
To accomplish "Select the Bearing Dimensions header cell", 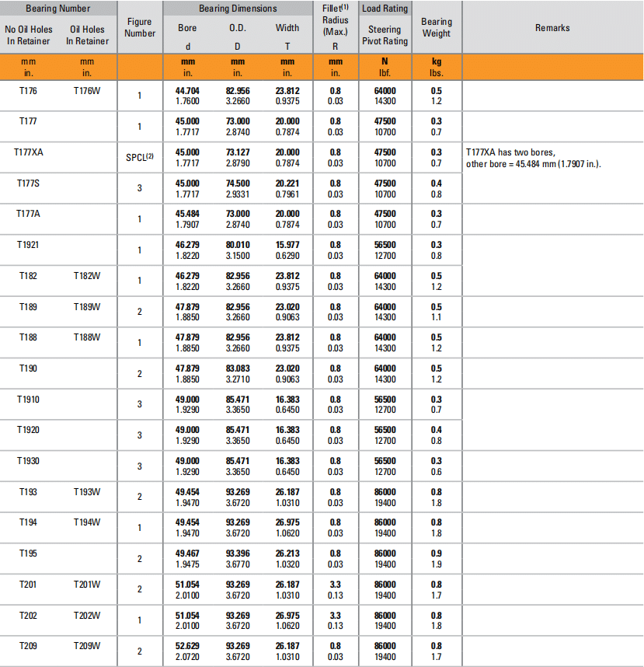I will pos(237,9).
